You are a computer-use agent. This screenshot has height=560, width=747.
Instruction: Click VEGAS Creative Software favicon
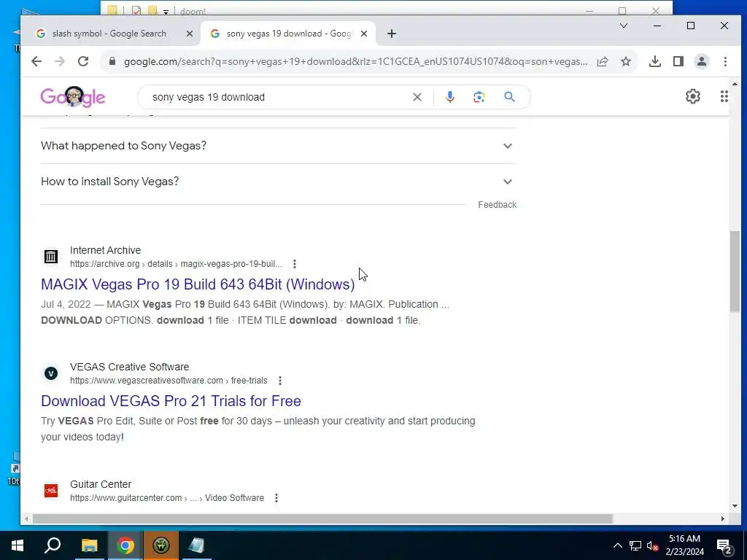tap(51, 373)
